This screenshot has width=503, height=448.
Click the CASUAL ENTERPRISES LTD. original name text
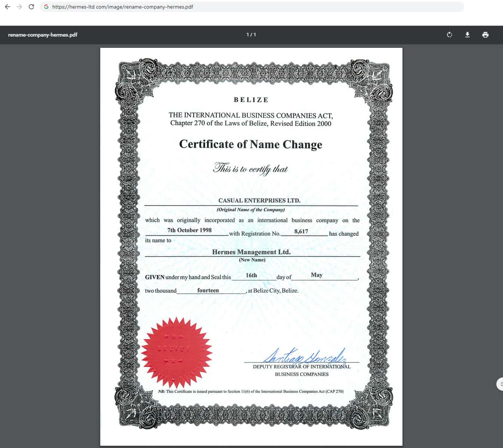click(259, 201)
